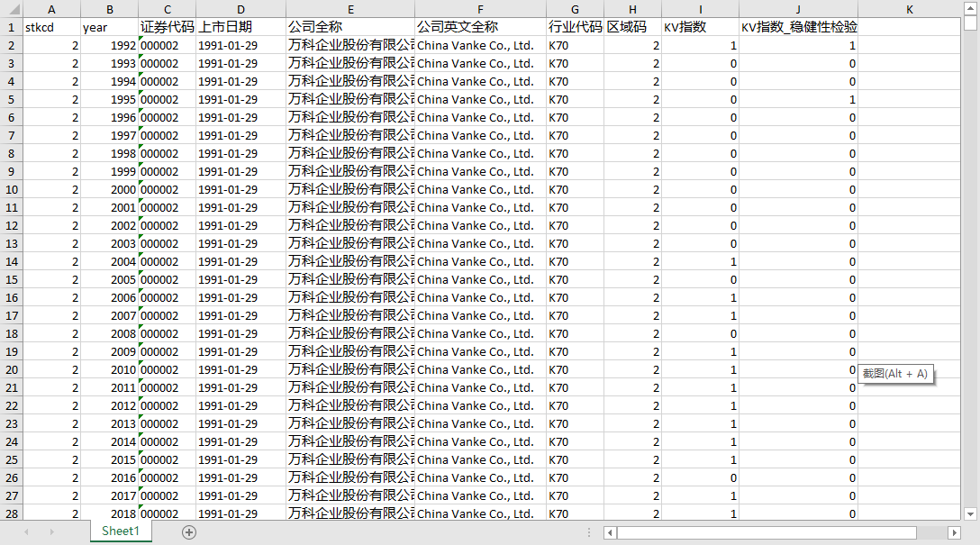The width and height of the screenshot is (980, 545).
Task: Click horizontal scrollbar right arrow
Action: [954, 532]
